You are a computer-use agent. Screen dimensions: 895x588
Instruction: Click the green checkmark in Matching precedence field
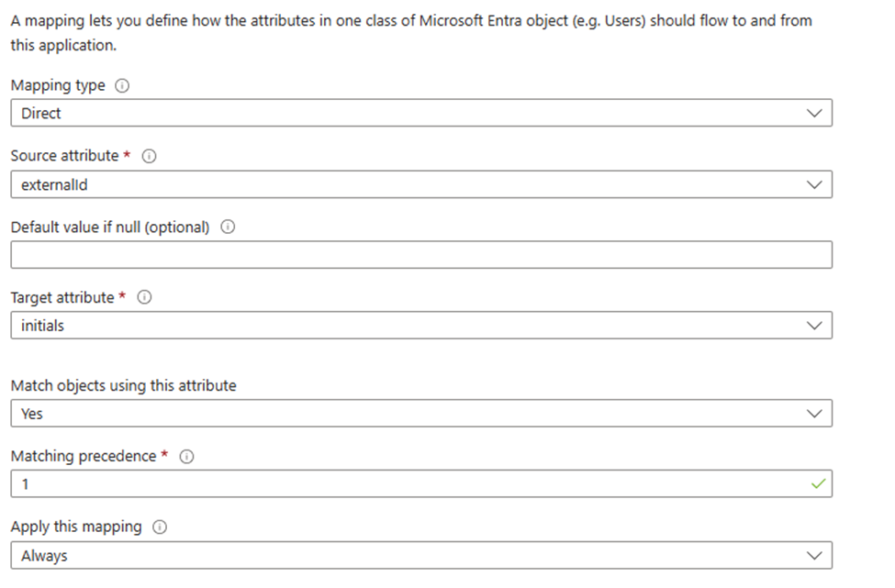coord(819,484)
